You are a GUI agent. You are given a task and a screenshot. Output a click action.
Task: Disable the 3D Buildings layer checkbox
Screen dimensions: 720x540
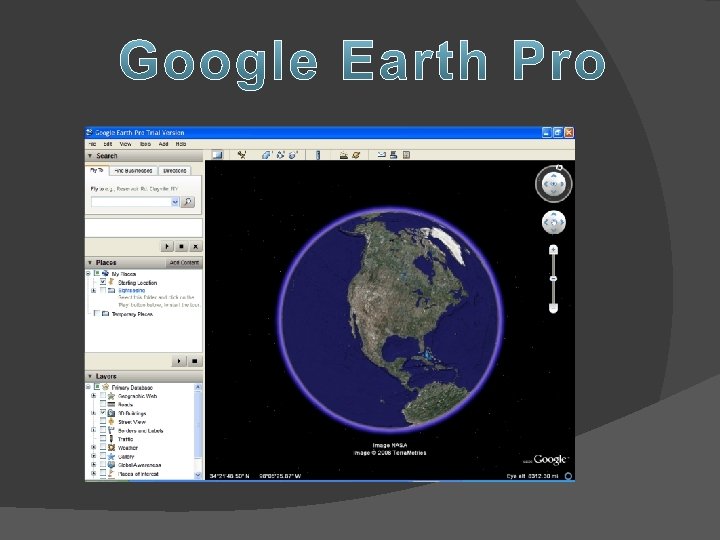(103, 413)
